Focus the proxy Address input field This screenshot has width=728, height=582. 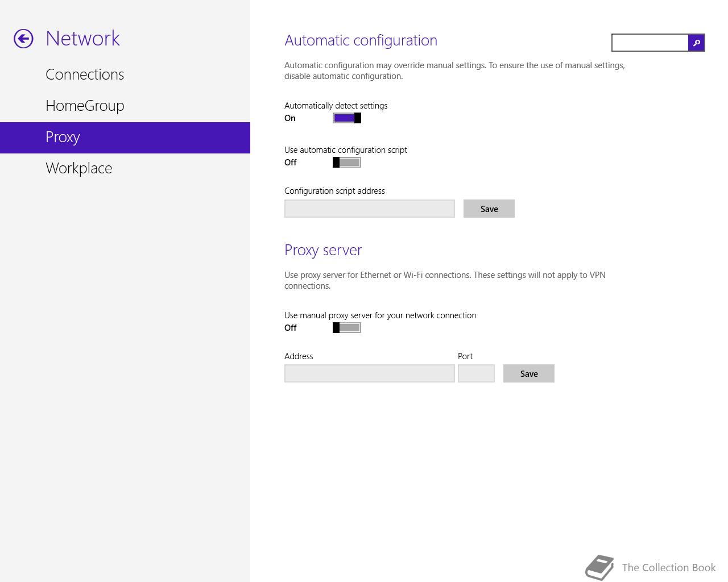point(370,373)
